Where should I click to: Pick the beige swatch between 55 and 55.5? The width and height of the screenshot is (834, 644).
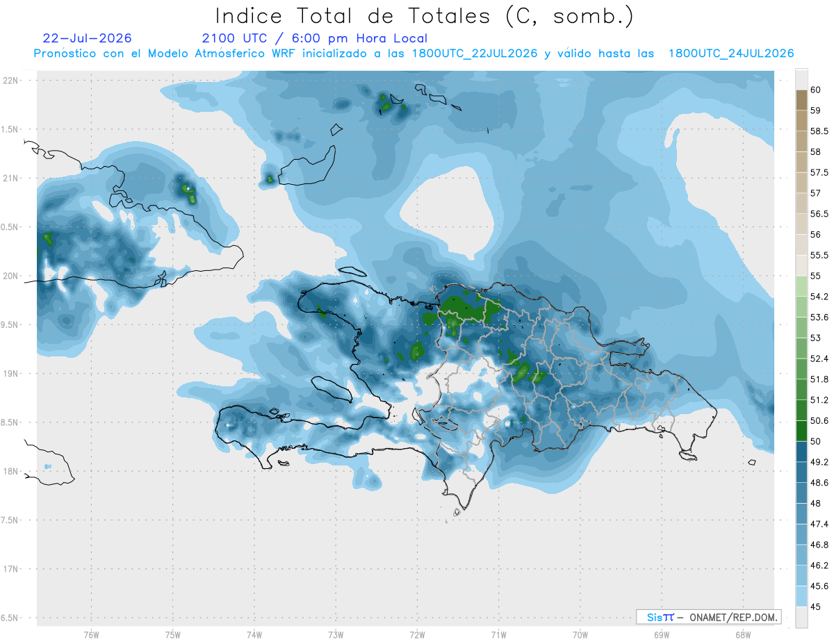tap(801, 265)
